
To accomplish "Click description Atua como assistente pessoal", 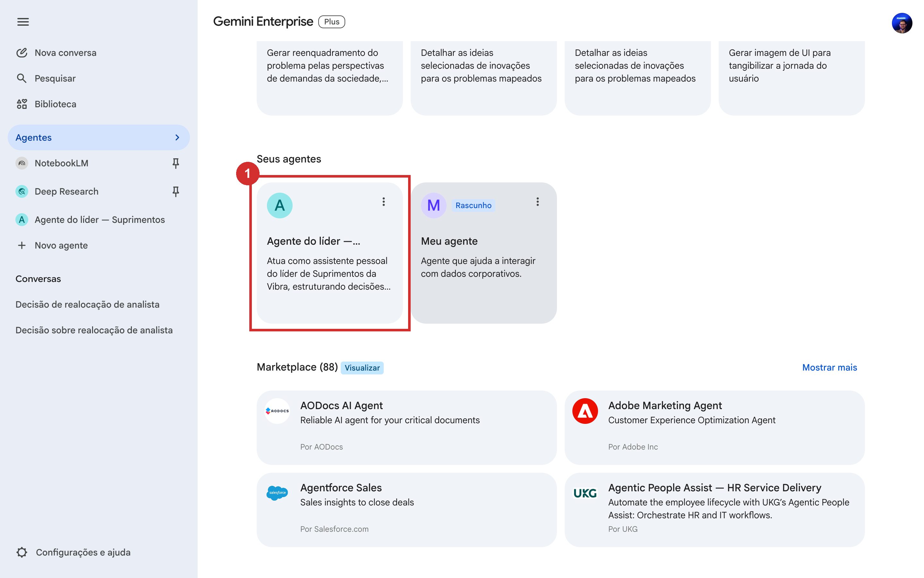I will (329, 274).
